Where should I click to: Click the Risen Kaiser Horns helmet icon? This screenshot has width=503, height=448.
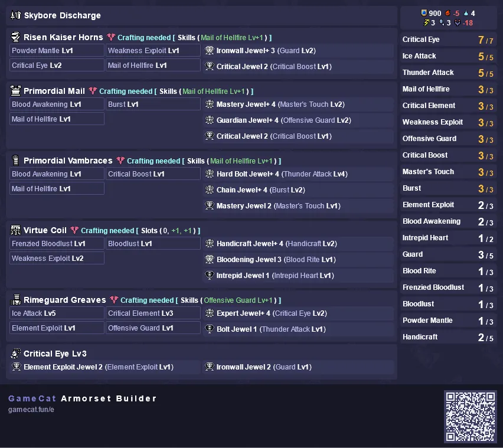point(15,37)
